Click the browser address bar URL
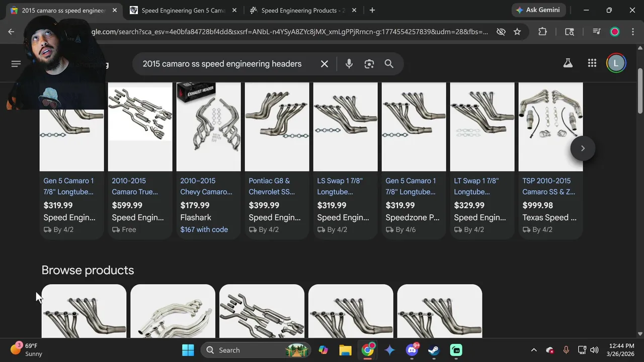The image size is (644, 362). [289, 32]
